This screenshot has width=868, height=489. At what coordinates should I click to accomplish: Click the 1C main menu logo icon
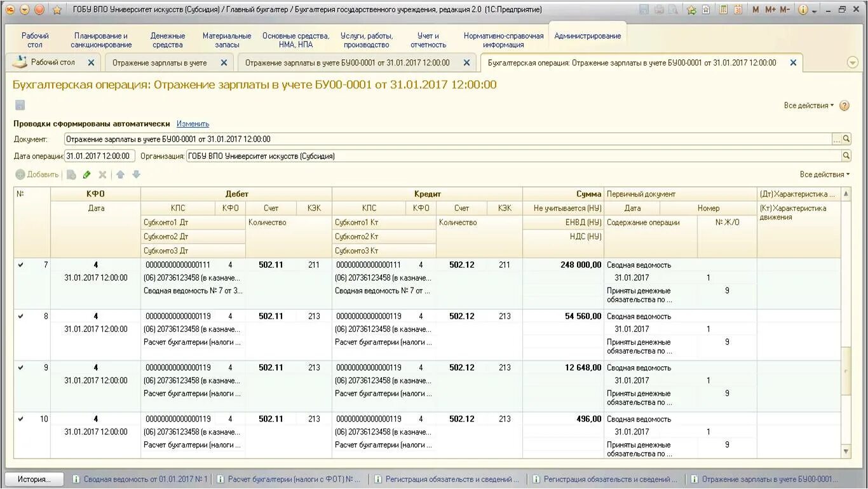10,10
